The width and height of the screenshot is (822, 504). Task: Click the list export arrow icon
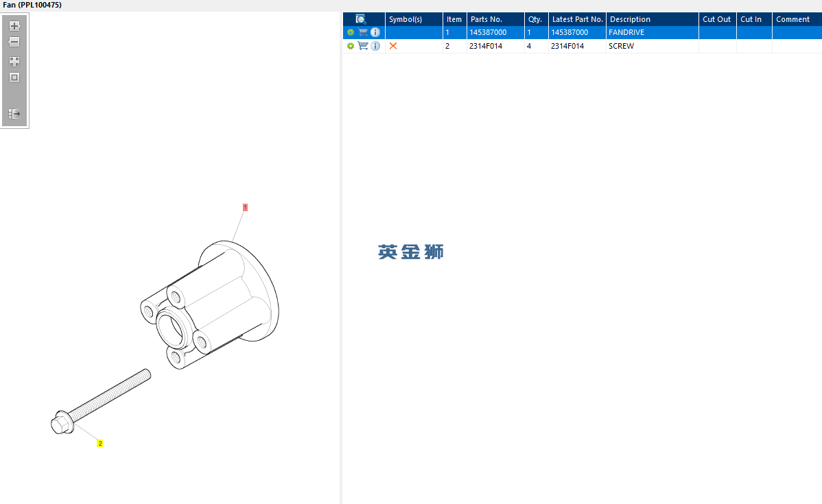point(14,114)
